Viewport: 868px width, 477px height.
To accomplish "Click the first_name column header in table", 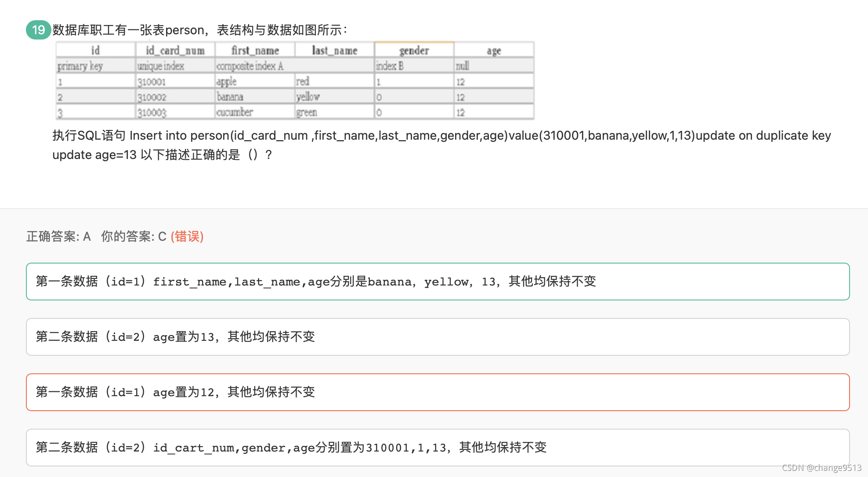I will point(255,51).
